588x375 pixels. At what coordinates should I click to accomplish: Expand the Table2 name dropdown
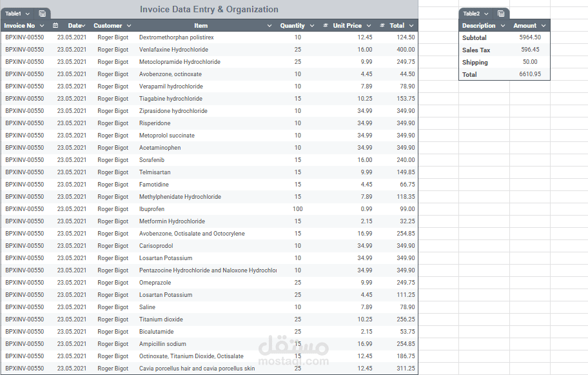coord(486,14)
